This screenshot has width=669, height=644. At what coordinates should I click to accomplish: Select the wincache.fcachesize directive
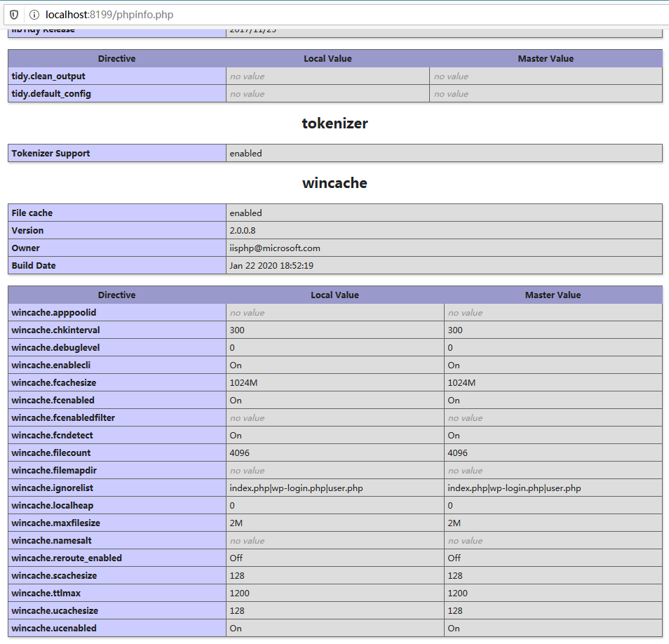pos(117,382)
